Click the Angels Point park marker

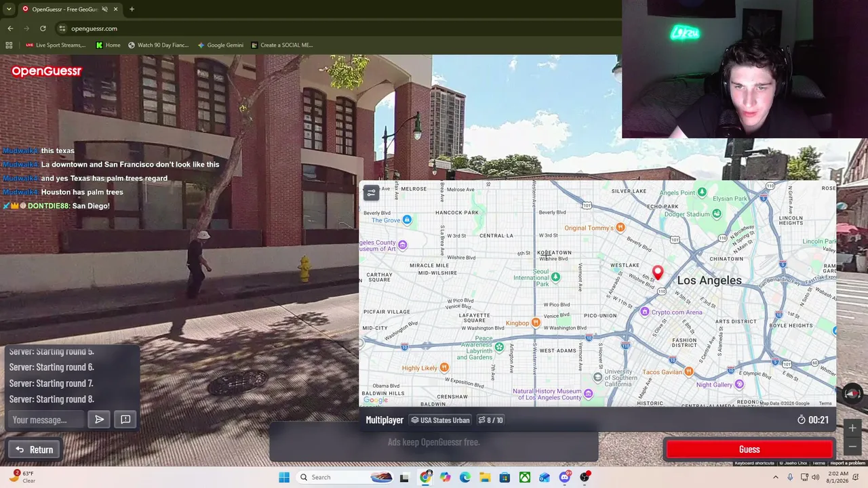[702, 192]
